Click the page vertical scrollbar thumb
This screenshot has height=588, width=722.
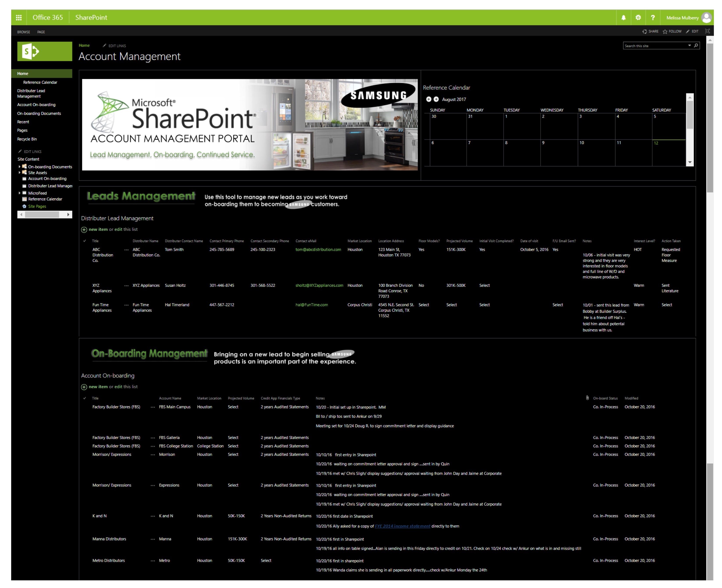tap(710, 117)
